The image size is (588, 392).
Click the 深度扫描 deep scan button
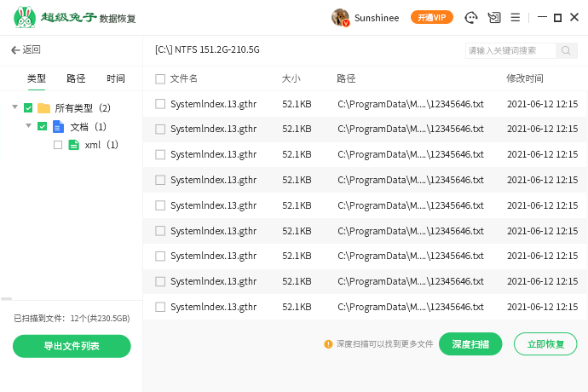pyautogui.click(x=470, y=344)
